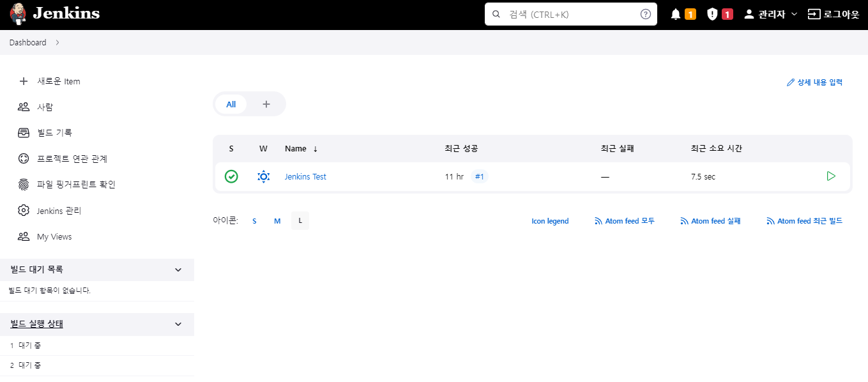Sort by 최근 성공 column header

(x=461, y=148)
